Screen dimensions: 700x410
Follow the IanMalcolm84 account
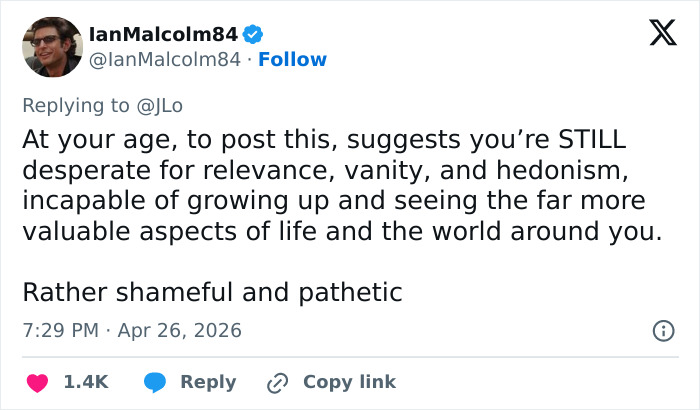(292, 60)
